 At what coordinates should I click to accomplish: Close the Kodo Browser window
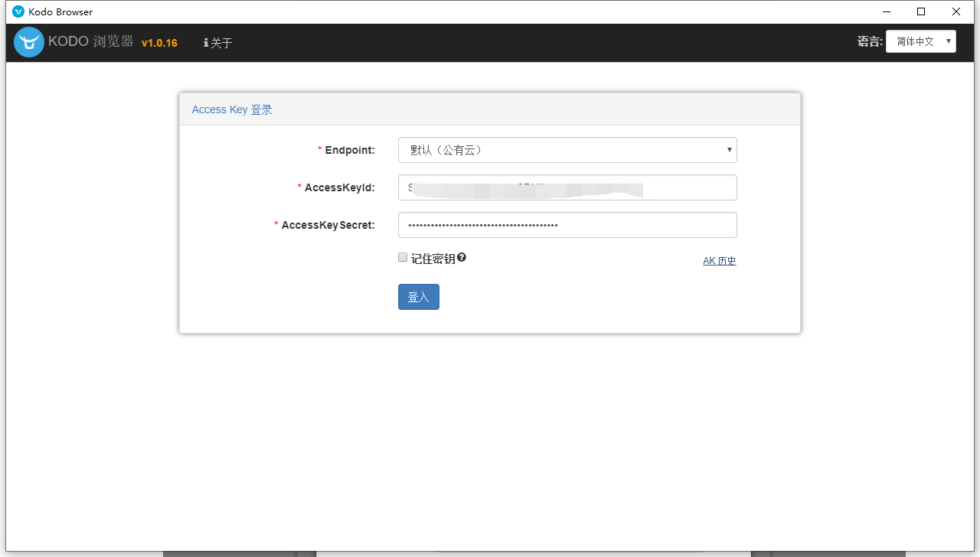click(956, 11)
